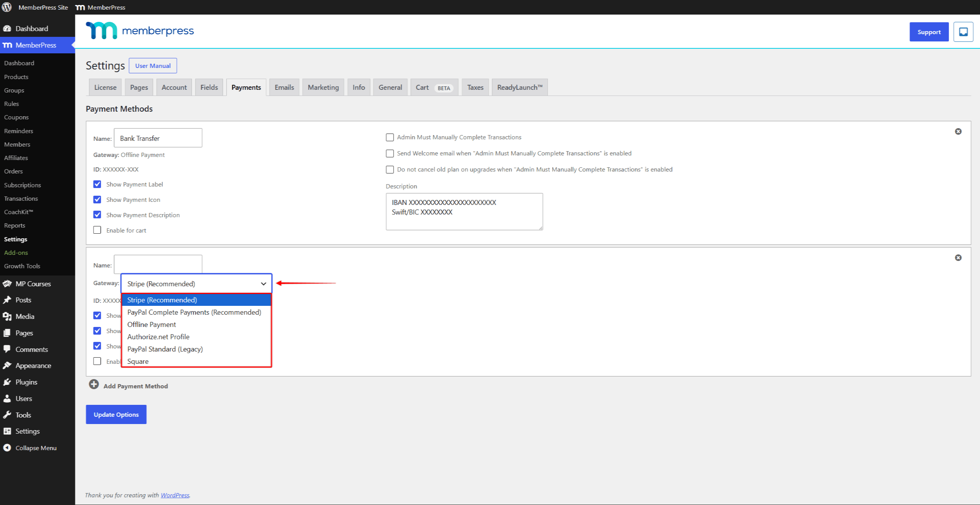Open the Pages settings tab
This screenshot has height=505, width=980.
click(139, 87)
